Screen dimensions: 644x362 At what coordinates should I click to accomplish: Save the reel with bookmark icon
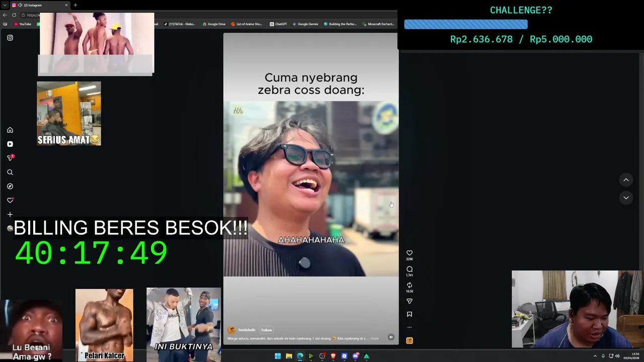(x=410, y=314)
